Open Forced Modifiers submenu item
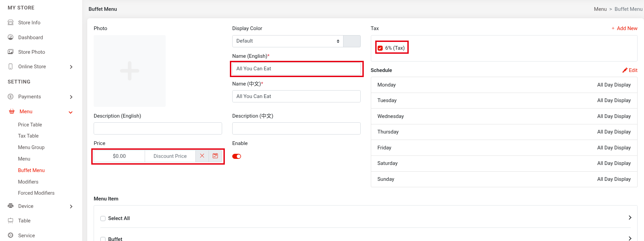 36,193
